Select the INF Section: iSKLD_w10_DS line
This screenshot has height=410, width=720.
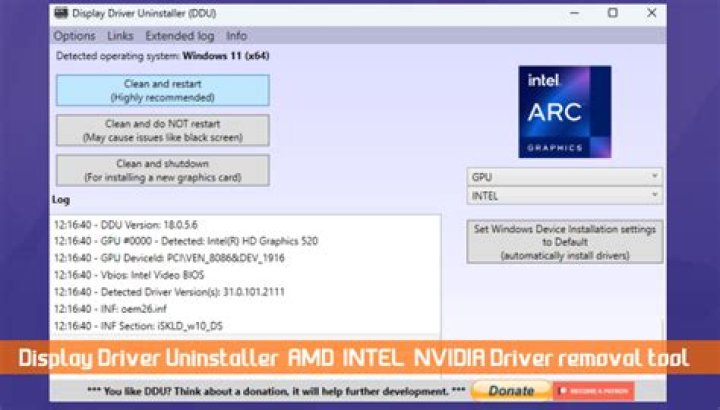(138, 326)
